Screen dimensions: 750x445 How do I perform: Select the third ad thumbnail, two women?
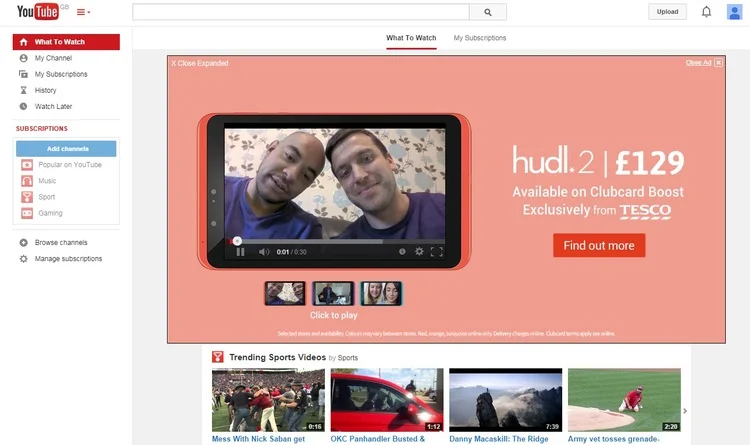click(381, 293)
